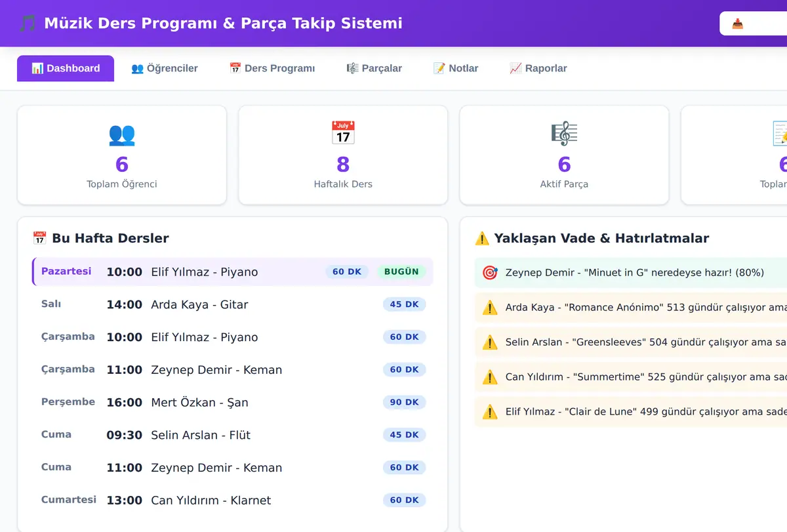
Task: Click the people icon in Toplam Öğrenci card
Action: [x=122, y=134]
